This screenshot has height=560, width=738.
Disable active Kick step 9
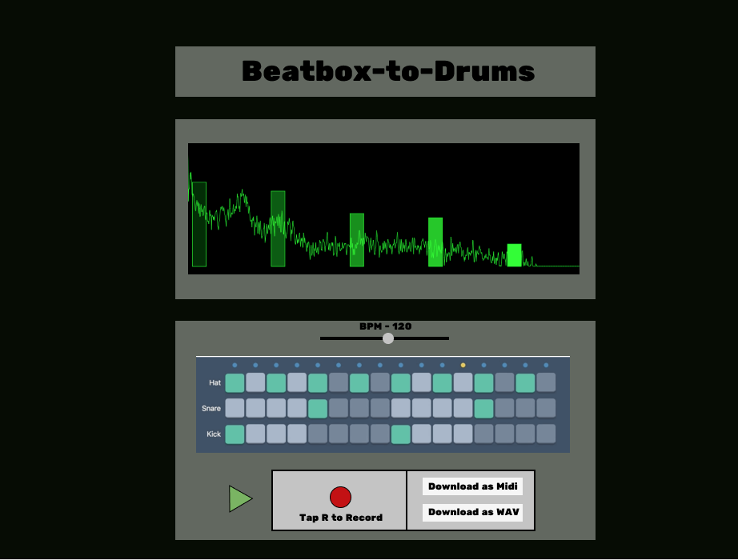point(400,434)
